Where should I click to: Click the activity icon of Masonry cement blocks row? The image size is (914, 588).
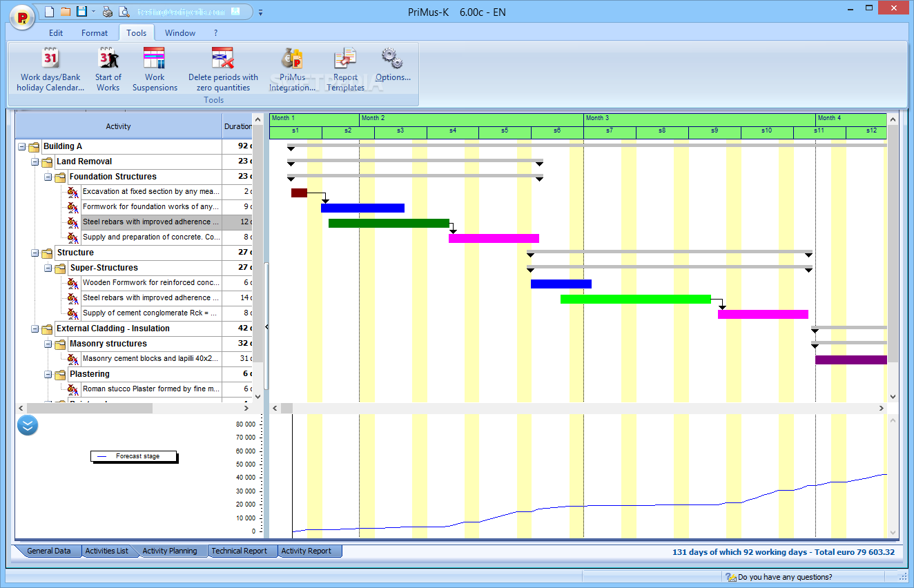point(73,359)
